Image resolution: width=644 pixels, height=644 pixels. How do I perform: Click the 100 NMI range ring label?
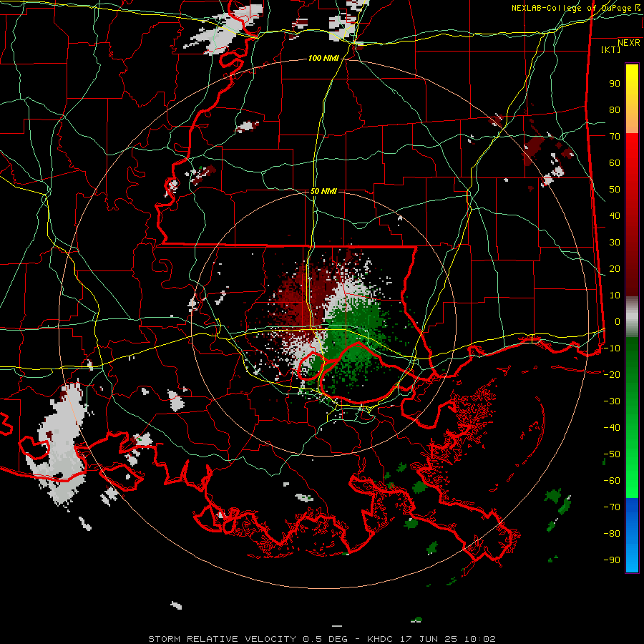(323, 59)
